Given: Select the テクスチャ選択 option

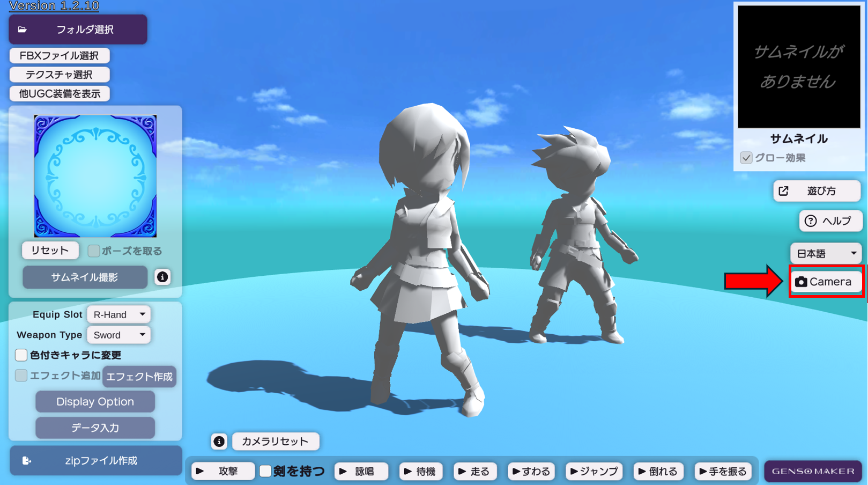Looking at the screenshot, I should pyautogui.click(x=60, y=75).
